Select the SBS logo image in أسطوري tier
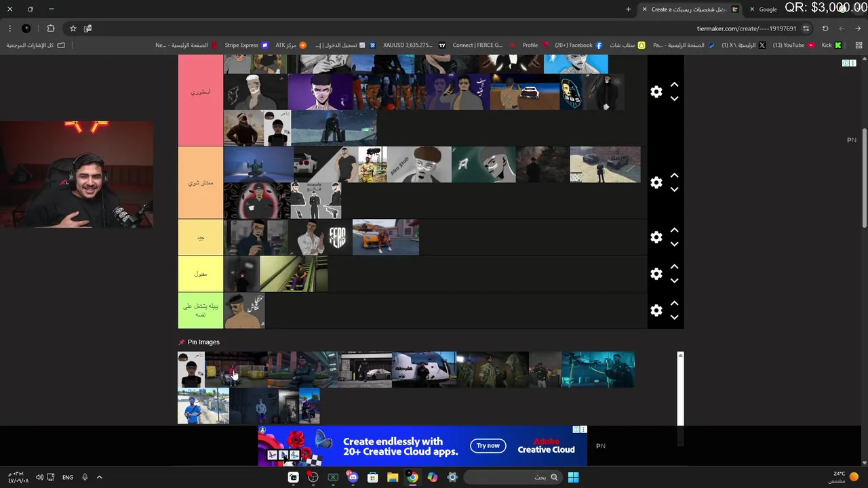This screenshot has height=488, width=868. (571, 92)
